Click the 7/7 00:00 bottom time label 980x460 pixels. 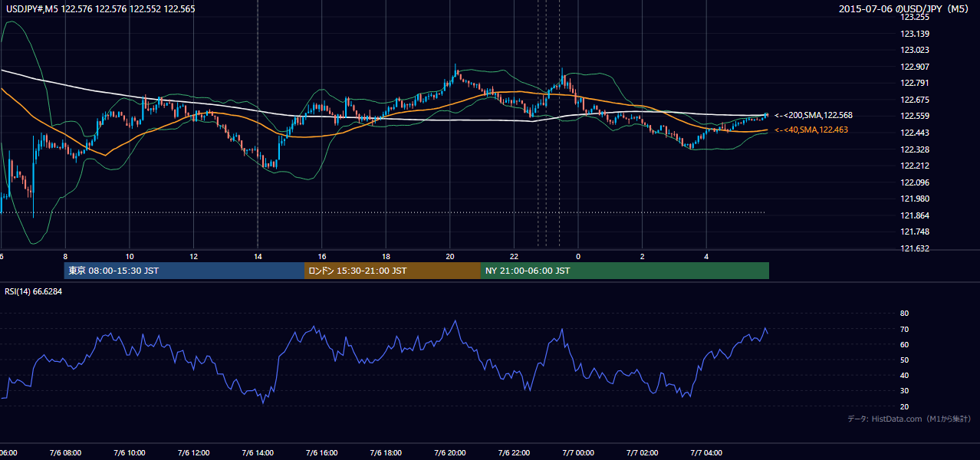578,453
